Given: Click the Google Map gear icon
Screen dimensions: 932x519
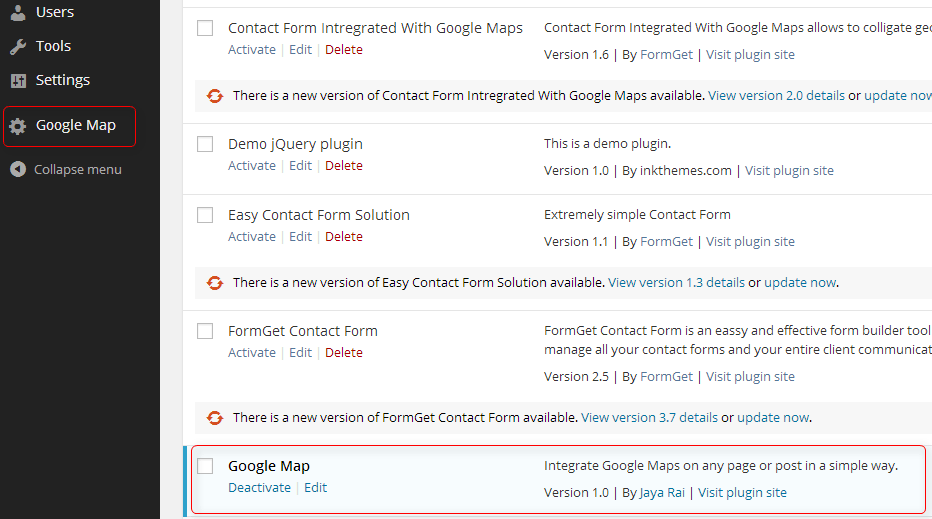Looking at the screenshot, I should (18, 126).
